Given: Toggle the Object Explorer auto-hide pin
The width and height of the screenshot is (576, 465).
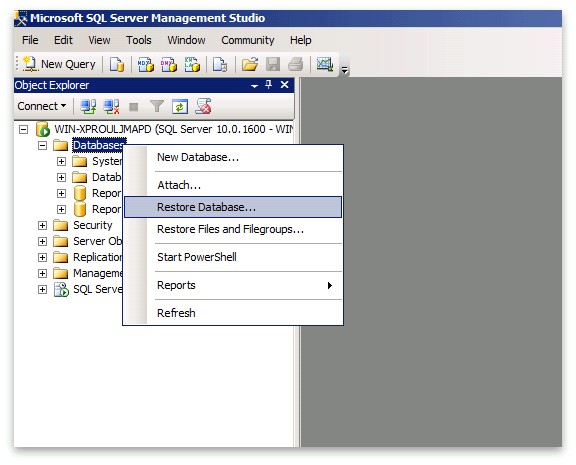Looking at the screenshot, I should click(x=269, y=85).
